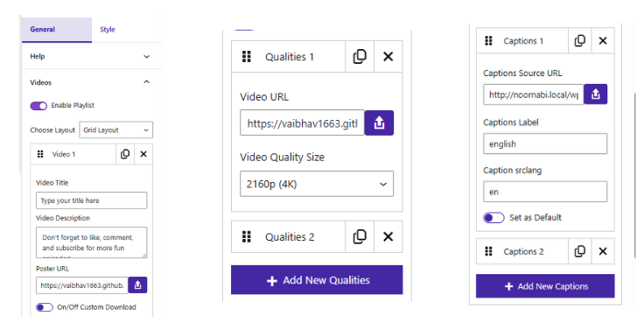Image resolution: width=644 pixels, height=330 pixels.
Task: Click the Add New Captions button
Action: pyautogui.click(x=545, y=286)
